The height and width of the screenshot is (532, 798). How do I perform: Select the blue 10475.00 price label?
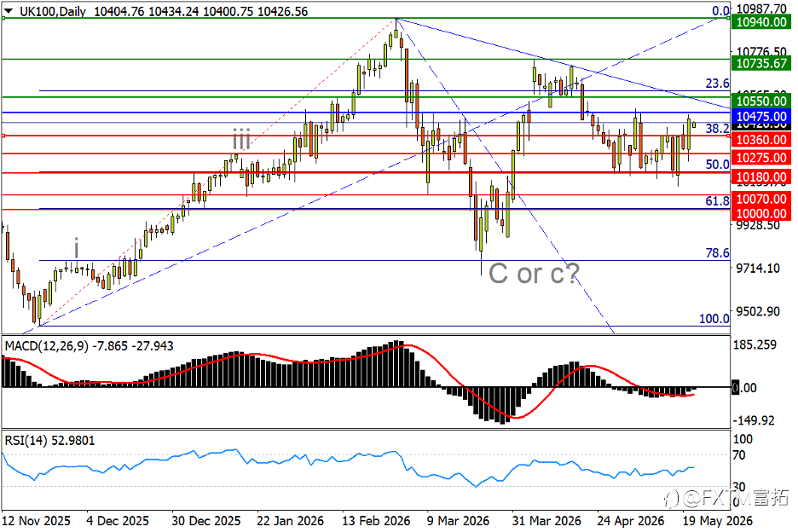pos(760,116)
